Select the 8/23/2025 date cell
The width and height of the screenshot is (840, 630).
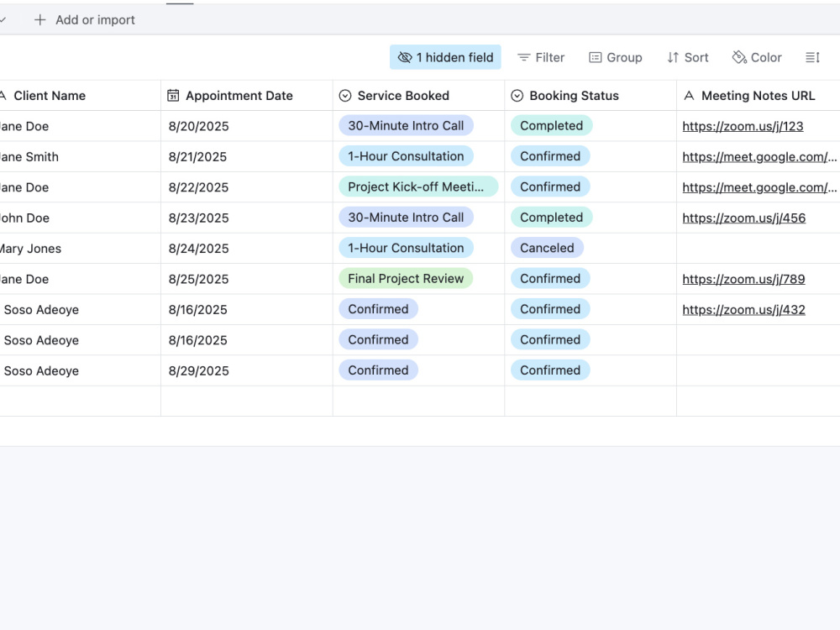tap(247, 218)
